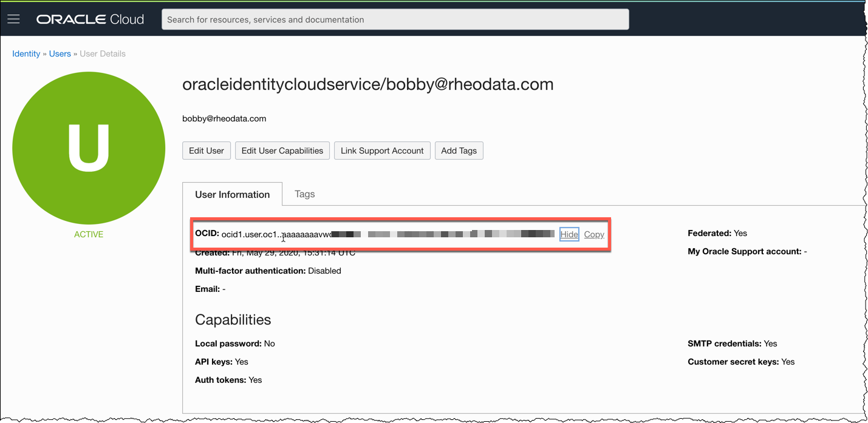Screen dimensions: 868x423
Task: Navigate to Identity via breadcrumb
Action: pos(26,53)
